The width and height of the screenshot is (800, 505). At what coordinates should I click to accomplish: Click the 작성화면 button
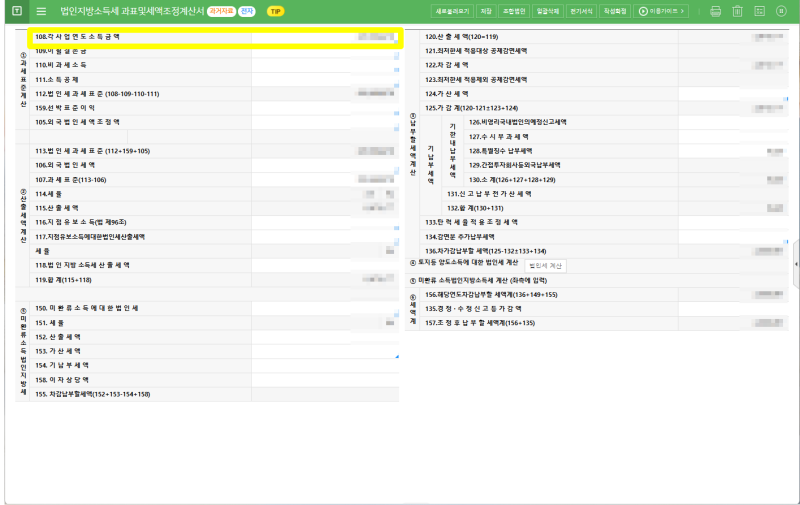point(615,11)
